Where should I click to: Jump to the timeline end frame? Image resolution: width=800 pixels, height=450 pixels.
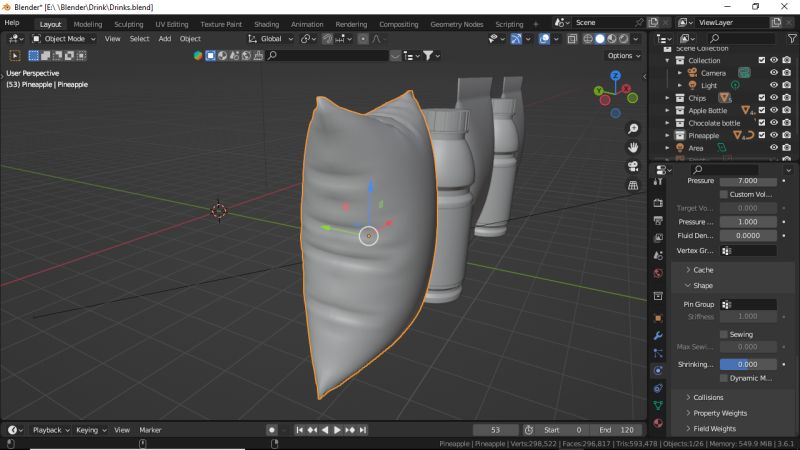point(363,430)
